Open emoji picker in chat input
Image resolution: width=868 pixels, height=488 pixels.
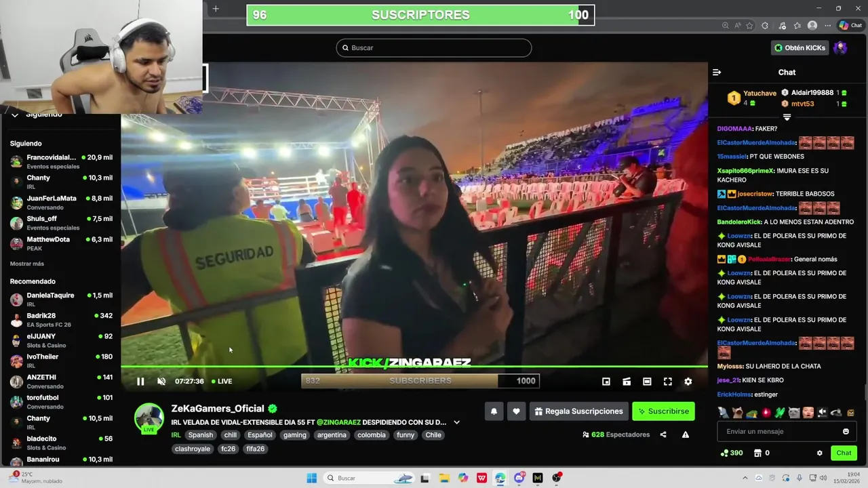(846, 432)
